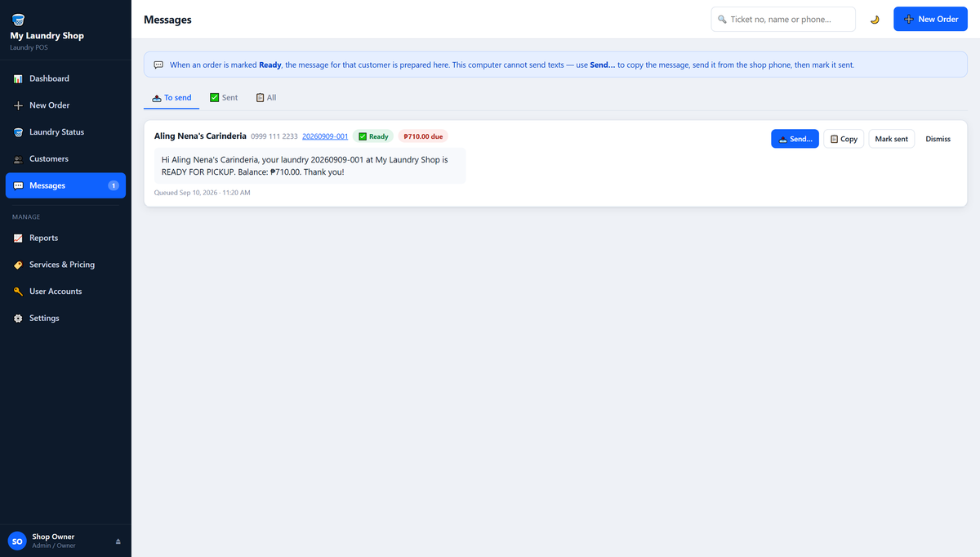The width and height of the screenshot is (980, 557).
Task: Select the Messages speech-bubble icon in sidebar
Action: pyautogui.click(x=18, y=185)
